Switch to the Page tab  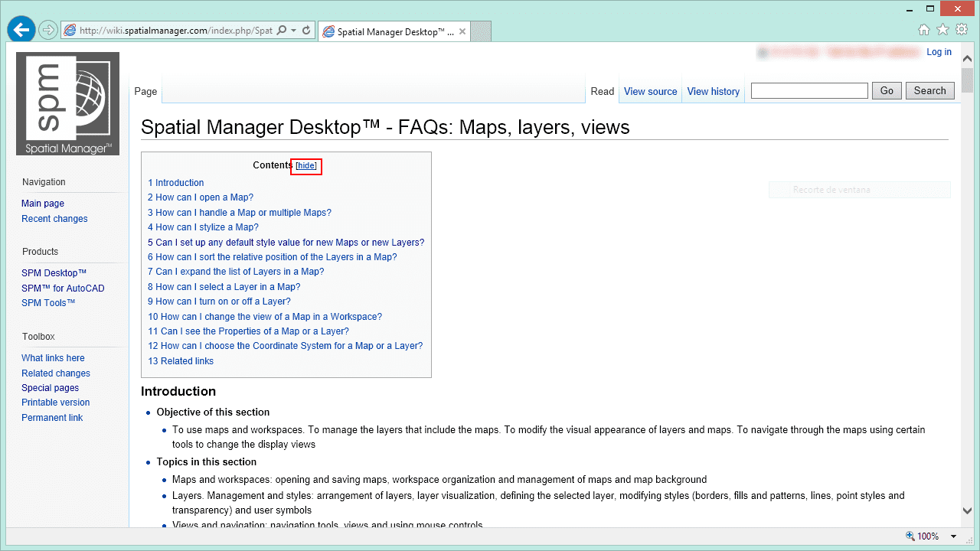pos(145,91)
